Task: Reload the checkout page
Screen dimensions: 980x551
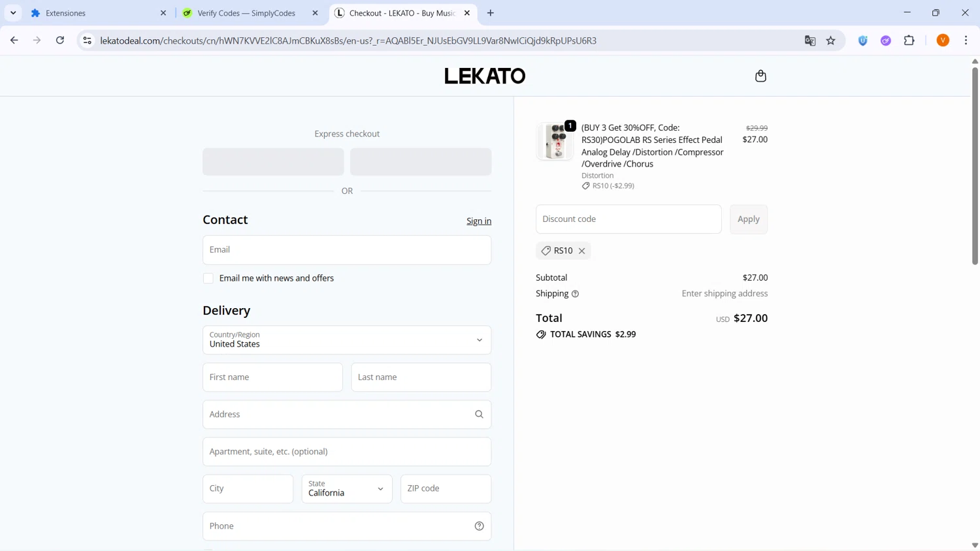Action: (60, 40)
